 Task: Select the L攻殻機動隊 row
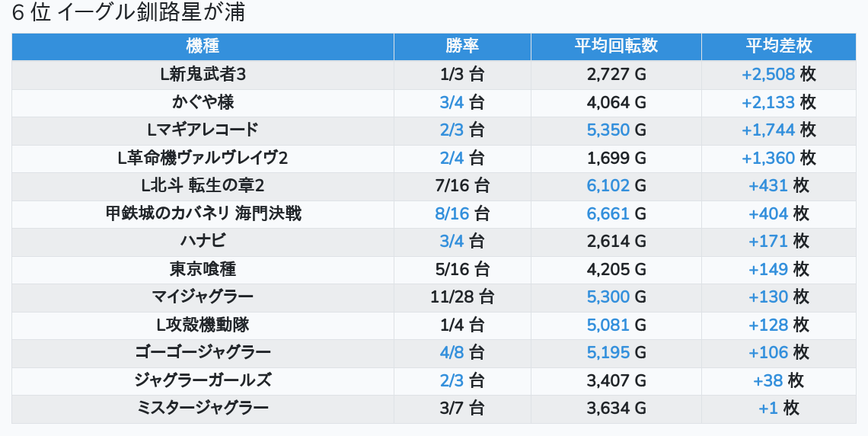(203, 325)
